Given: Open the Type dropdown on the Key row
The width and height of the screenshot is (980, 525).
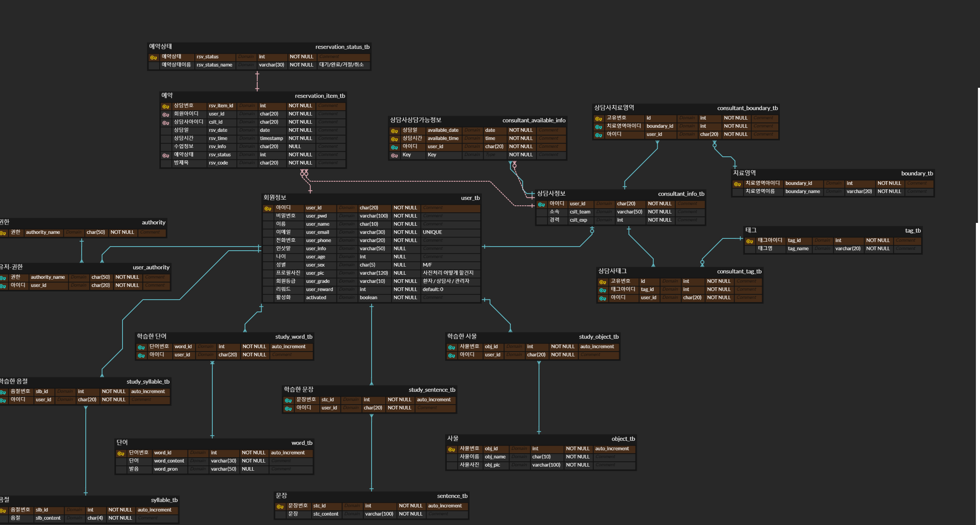Looking at the screenshot, I should (495, 155).
